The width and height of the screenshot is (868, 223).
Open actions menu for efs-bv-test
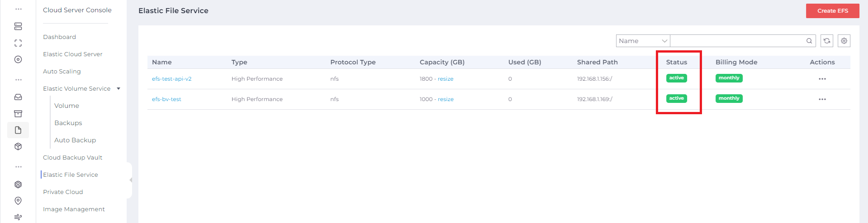pos(822,99)
